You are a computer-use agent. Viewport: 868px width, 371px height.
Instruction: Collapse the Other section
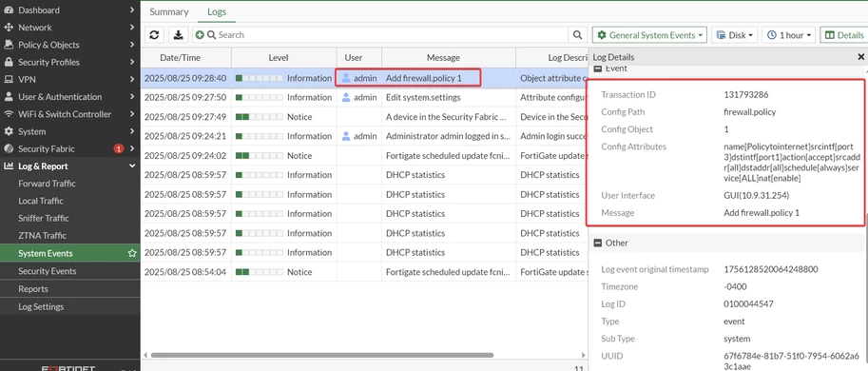tap(597, 243)
